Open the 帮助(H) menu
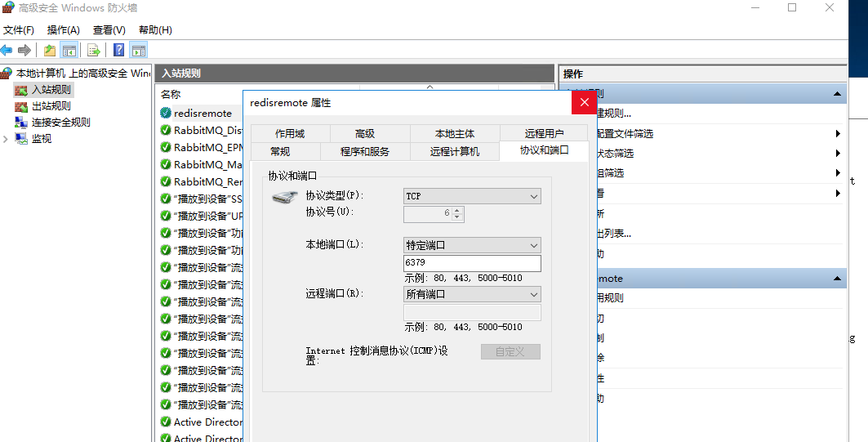Viewport: 868px width, 442px height. pos(155,30)
